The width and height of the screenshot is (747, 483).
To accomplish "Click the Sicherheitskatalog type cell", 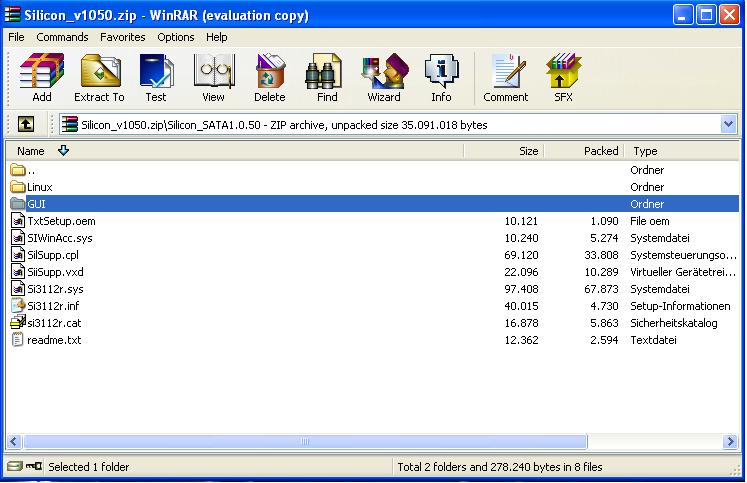I will click(x=674, y=323).
